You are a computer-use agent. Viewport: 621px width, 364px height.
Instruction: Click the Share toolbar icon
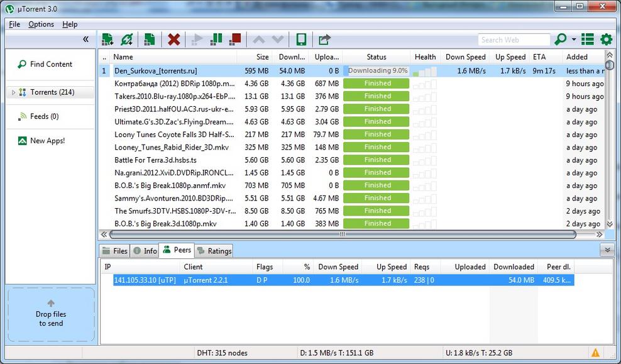[324, 39]
